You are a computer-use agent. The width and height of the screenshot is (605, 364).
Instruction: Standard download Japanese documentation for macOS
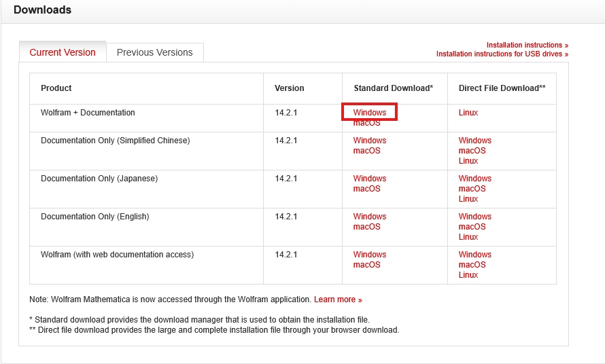click(366, 189)
